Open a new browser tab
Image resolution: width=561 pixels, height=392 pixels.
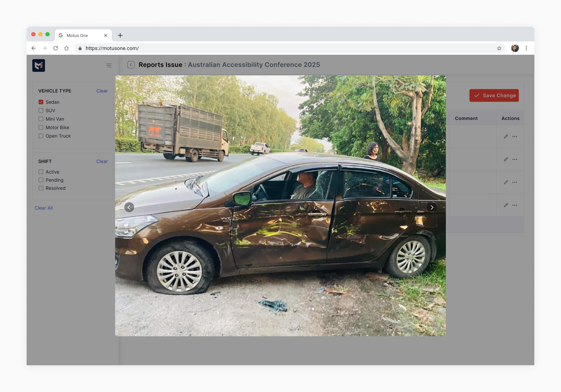coord(120,36)
